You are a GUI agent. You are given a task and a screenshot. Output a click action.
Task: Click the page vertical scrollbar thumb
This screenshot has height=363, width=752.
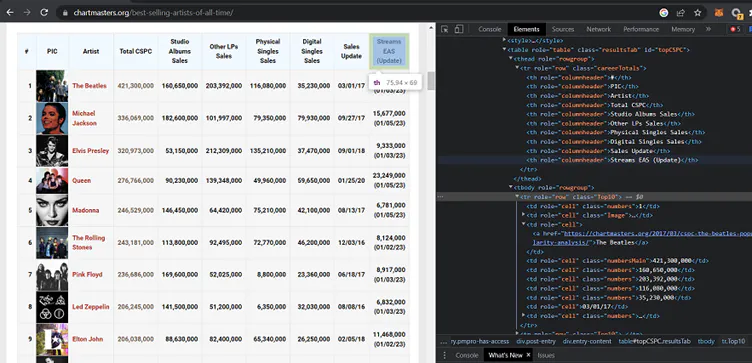coord(431,81)
